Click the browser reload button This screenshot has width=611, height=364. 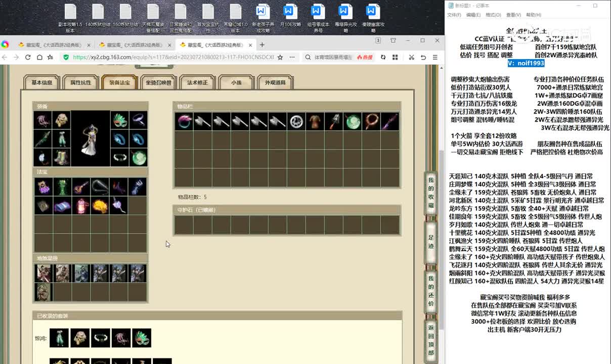(x=28, y=58)
